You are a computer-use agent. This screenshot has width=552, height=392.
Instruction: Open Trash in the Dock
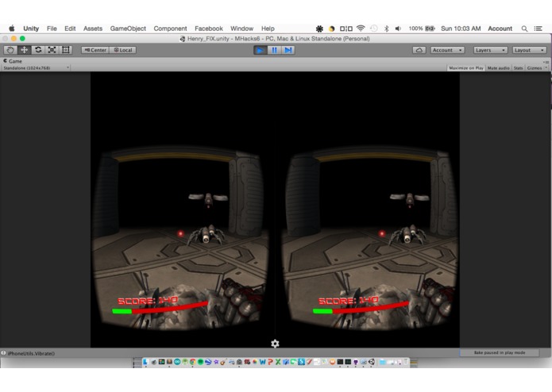tap(406, 362)
